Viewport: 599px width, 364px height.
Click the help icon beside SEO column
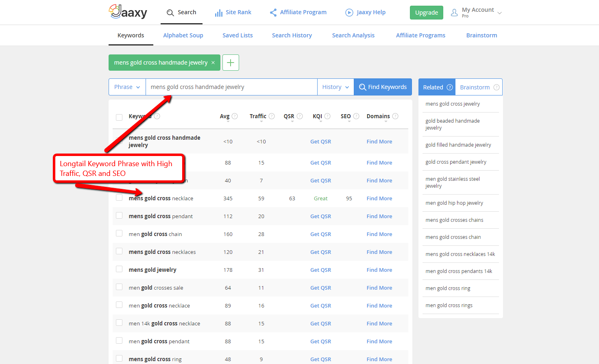(356, 116)
